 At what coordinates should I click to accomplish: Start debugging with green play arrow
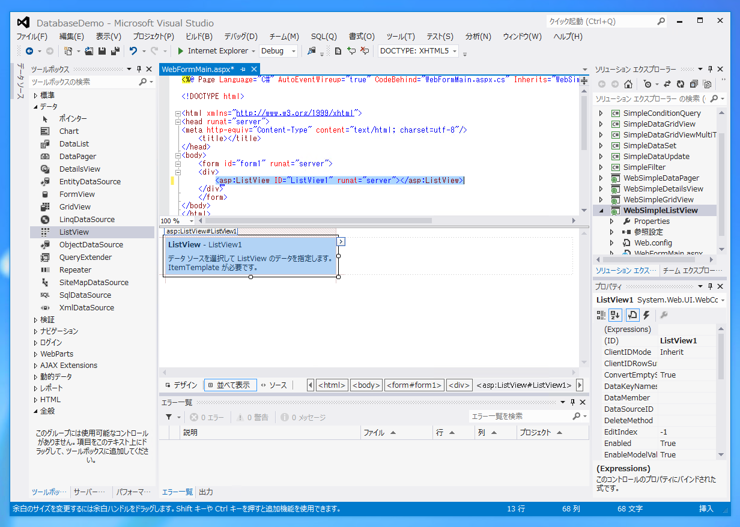click(x=180, y=51)
